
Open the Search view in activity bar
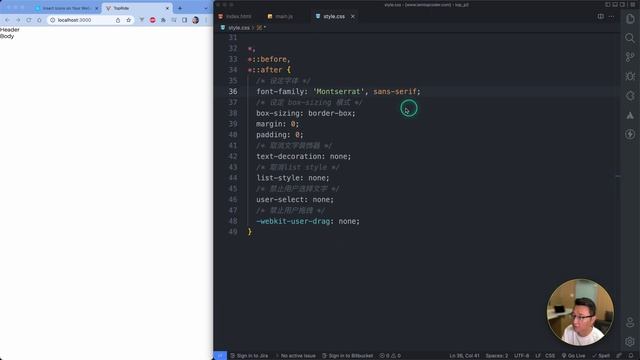coord(630,38)
